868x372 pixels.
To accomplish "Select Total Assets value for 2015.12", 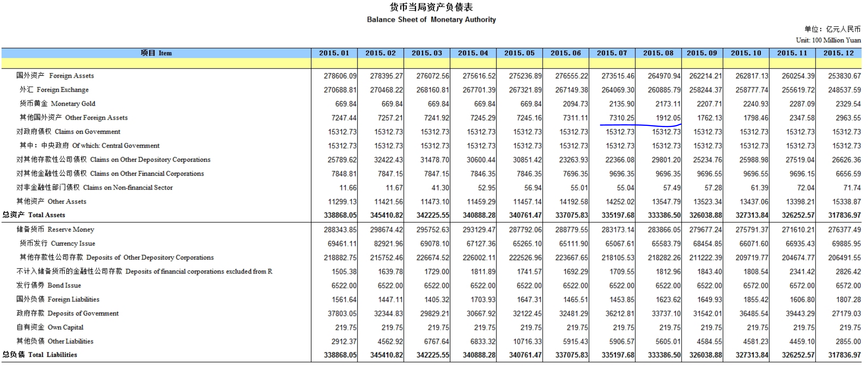I will tap(844, 215).
